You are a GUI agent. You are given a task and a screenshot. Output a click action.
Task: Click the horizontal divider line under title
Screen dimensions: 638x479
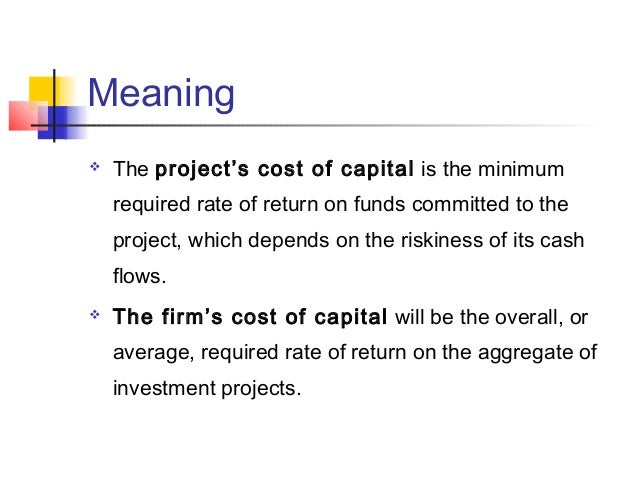coord(313,125)
